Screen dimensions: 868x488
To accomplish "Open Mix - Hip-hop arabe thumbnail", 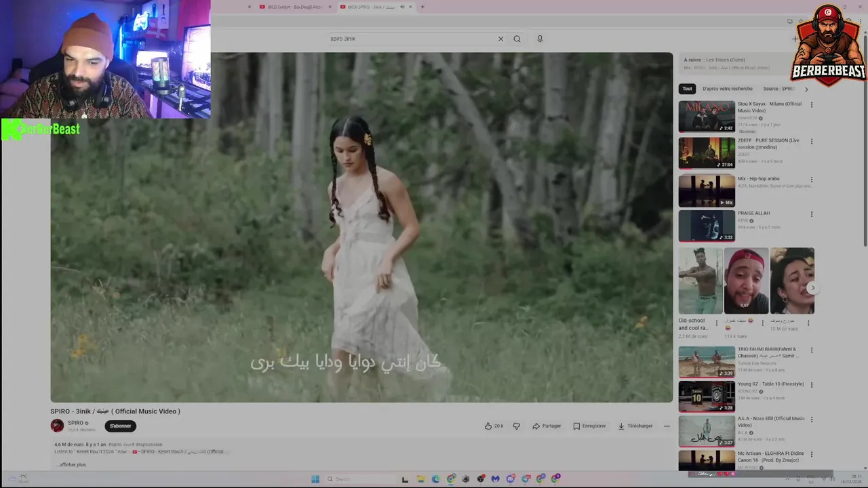I will (x=707, y=190).
